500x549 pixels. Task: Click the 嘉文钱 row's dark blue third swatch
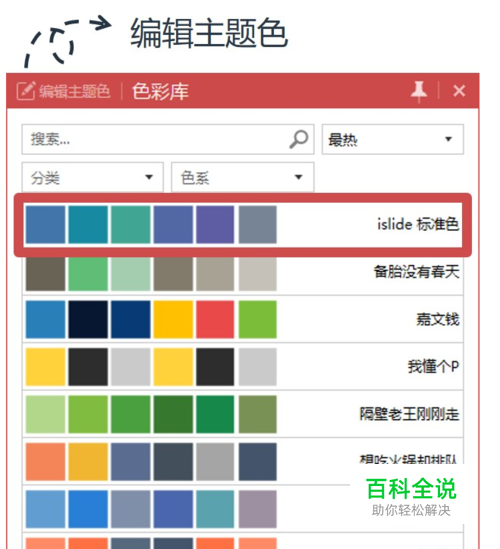click(131, 319)
